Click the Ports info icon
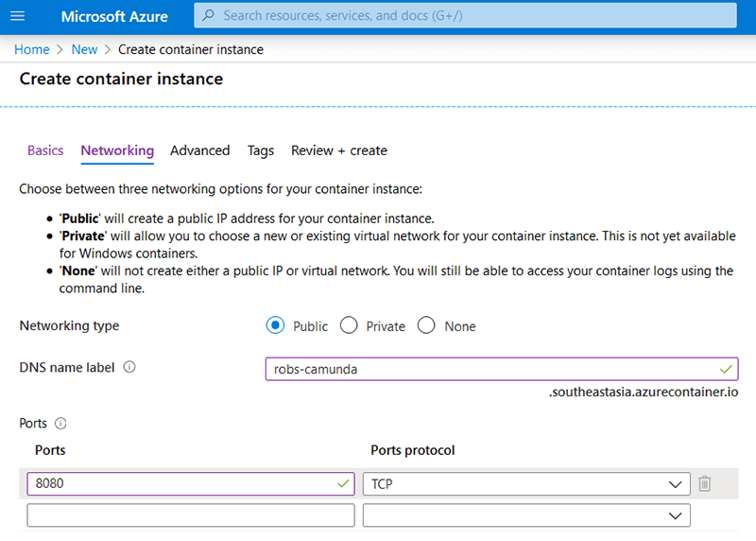The image size is (756, 541). click(x=60, y=423)
